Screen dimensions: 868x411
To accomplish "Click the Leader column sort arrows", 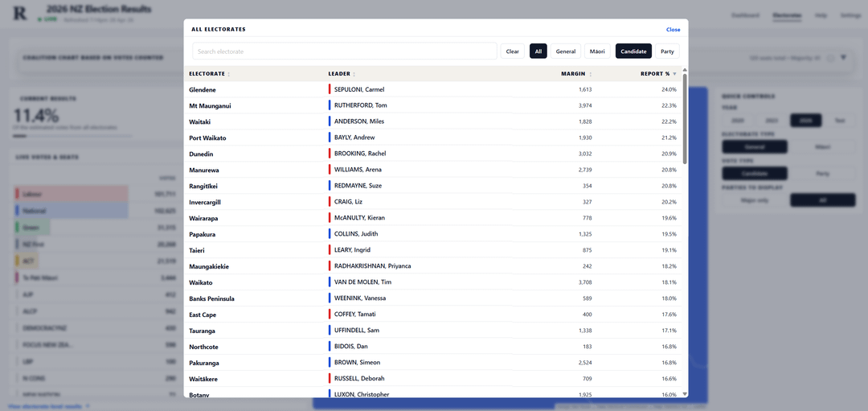I will click(354, 74).
